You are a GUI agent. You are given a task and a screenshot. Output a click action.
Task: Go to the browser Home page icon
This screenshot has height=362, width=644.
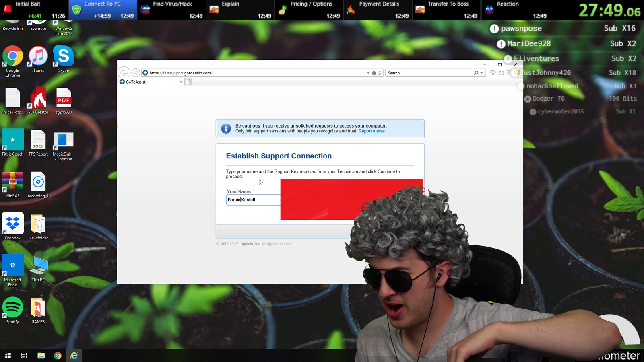(493, 73)
